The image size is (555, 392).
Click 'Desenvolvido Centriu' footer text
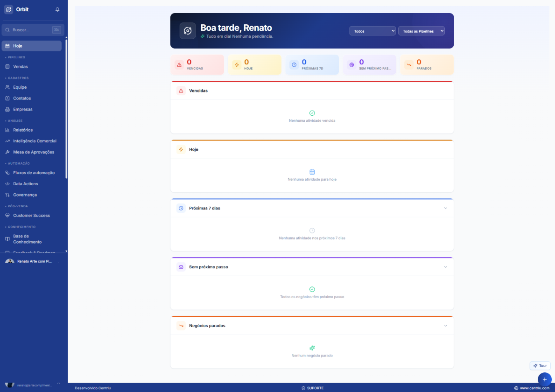(x=93, y=388)
